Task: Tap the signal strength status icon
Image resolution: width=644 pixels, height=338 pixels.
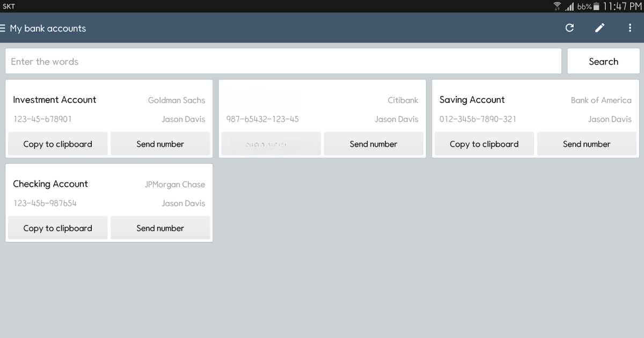Action: 569,6
